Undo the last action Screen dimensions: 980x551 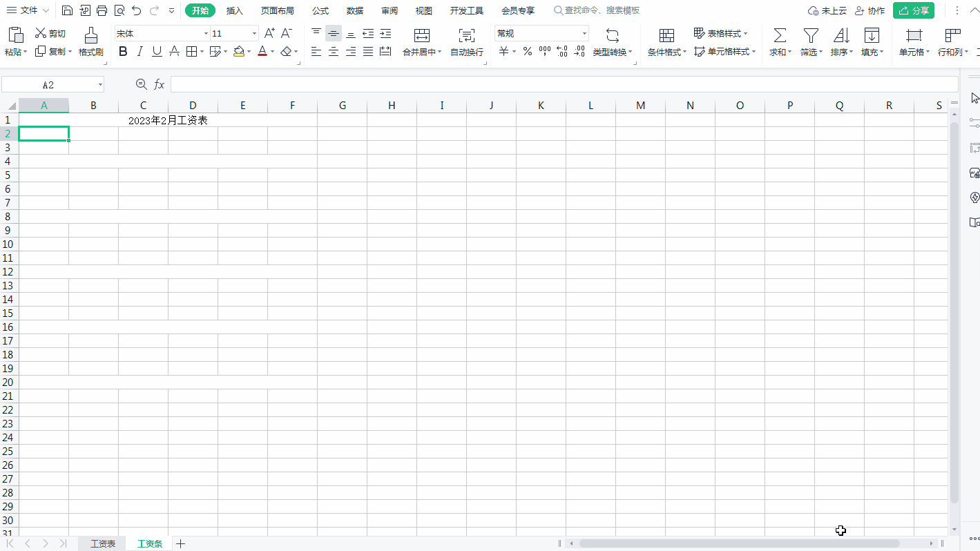[x=137, y=10]
